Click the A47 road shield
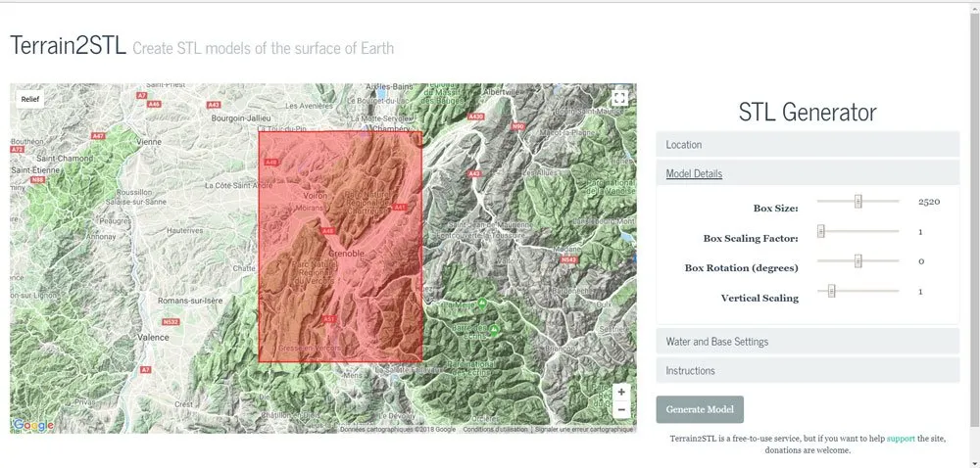Screen dimensions: 980x468 tap(98, 135)
